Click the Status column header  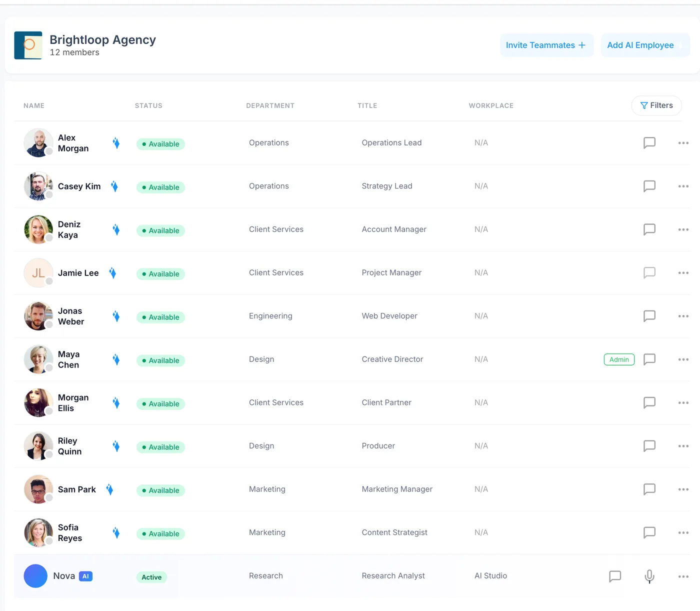pos(148,106)
